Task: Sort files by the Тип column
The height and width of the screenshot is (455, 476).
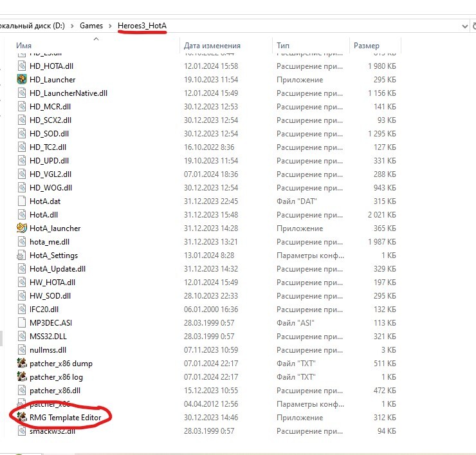Action: click(283, 46)
